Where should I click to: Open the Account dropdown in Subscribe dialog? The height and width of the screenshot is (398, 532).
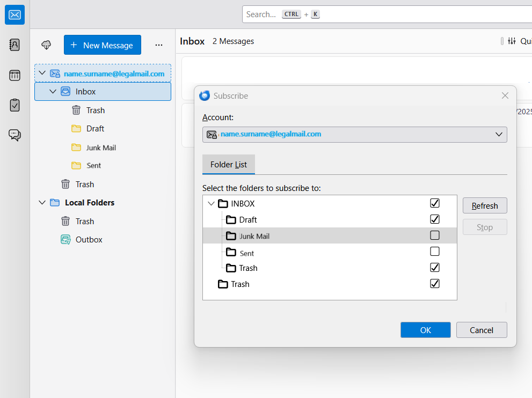tap(354, 135)
